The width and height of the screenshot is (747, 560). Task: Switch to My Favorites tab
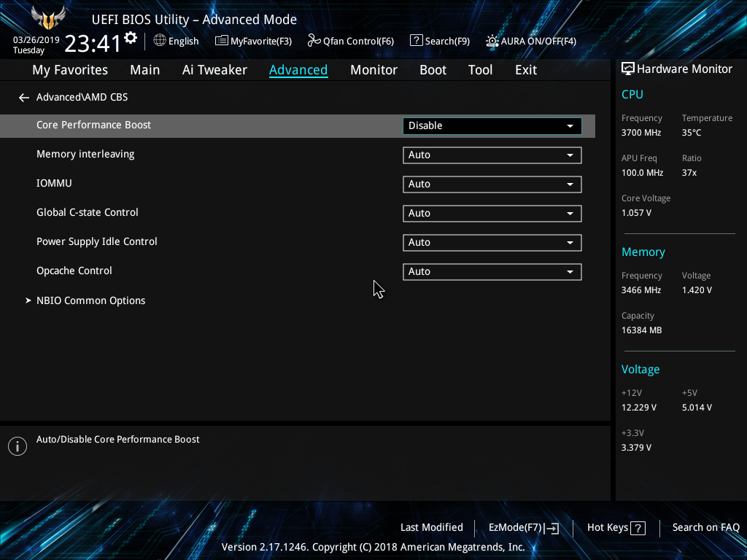coord(70,70)
